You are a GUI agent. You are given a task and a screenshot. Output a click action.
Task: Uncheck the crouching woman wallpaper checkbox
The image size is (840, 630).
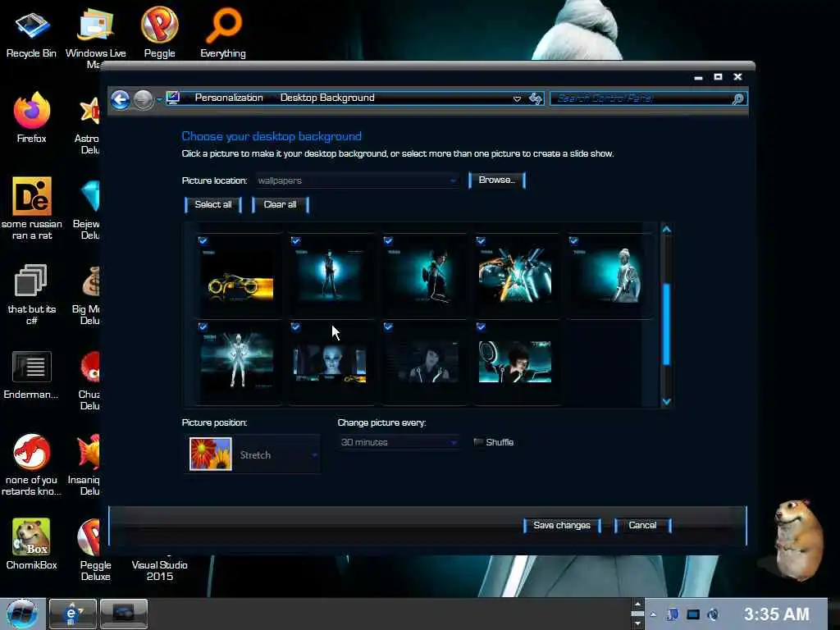[388, 240]
